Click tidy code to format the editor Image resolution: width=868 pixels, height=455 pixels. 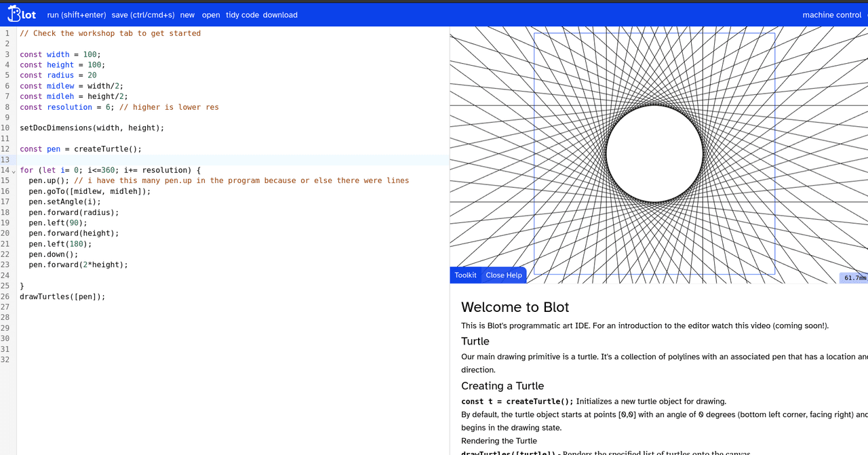tap(242, 15)
